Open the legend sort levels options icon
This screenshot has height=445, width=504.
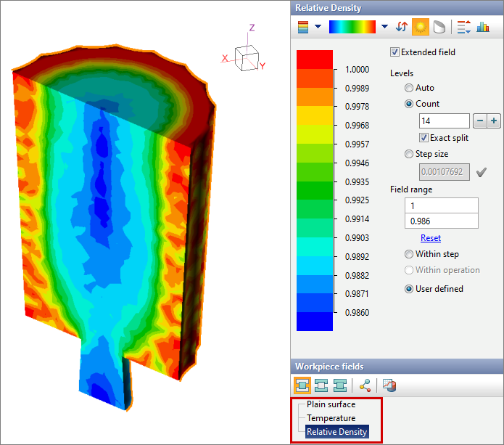click(x=463, y=28)
